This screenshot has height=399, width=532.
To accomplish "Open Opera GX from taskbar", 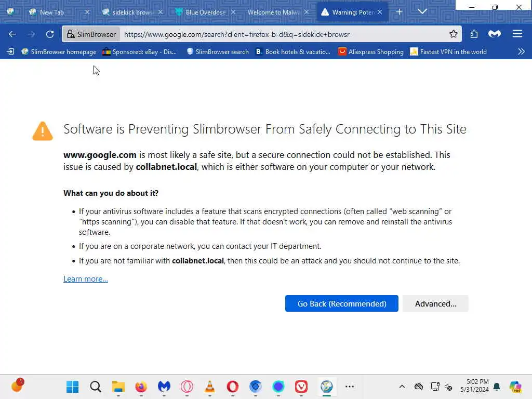I will pos(187,387).
